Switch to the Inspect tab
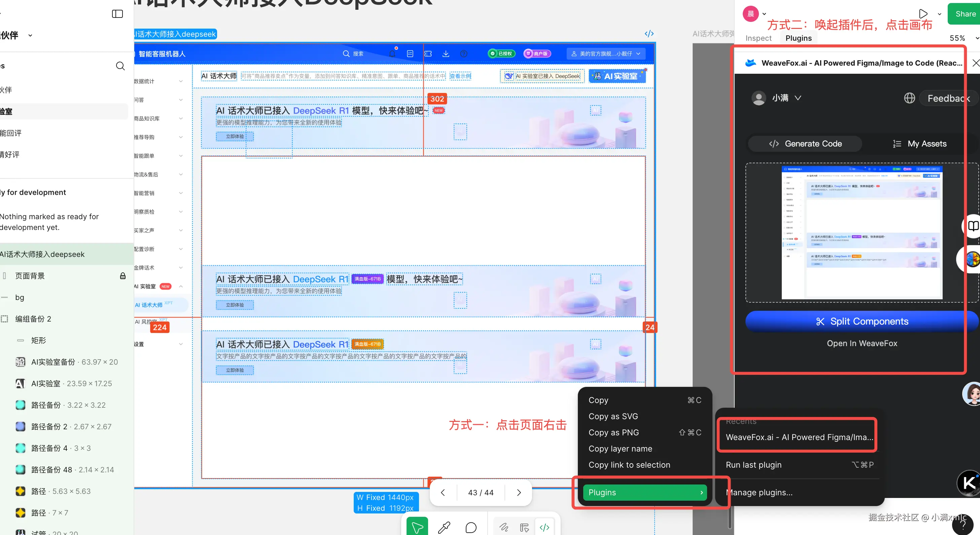 pos(758,38)
